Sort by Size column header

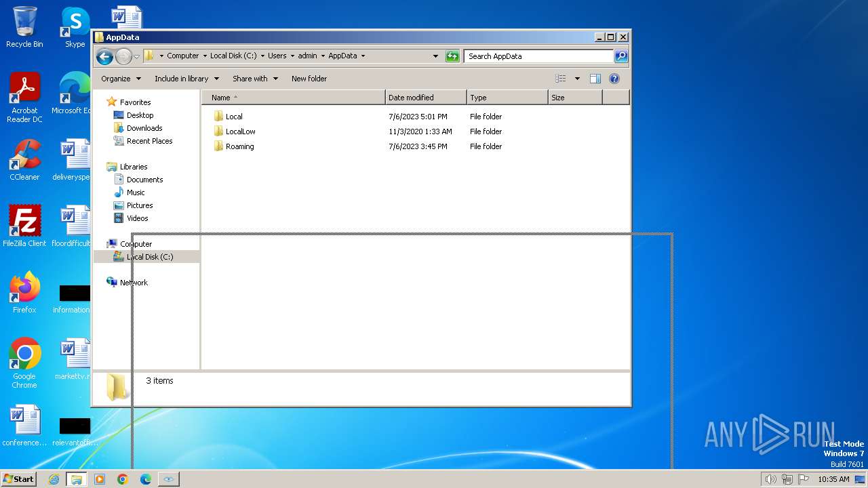[x=575, y=98]
